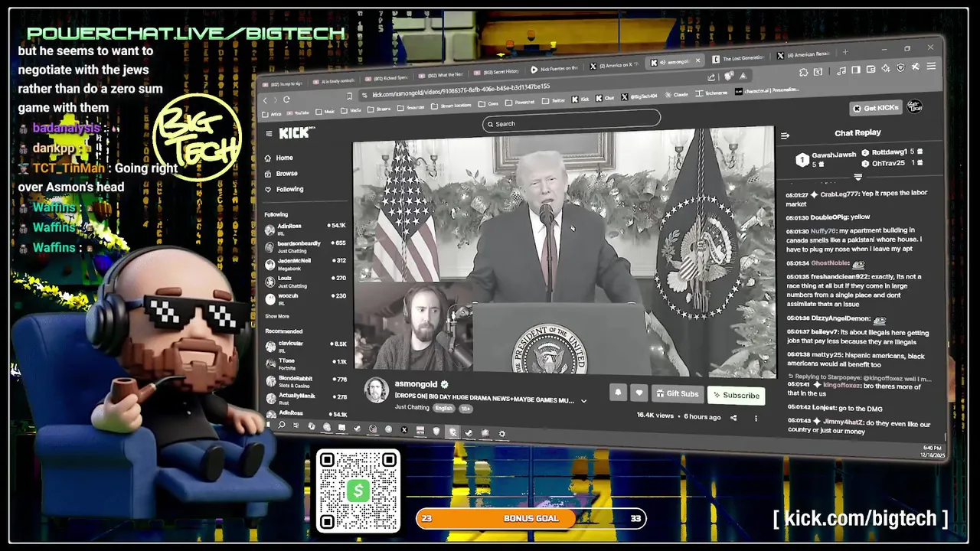This screenshot has height=551, width=980.
Task: Click the Just Chatting category link
Action: click(412, 407)
